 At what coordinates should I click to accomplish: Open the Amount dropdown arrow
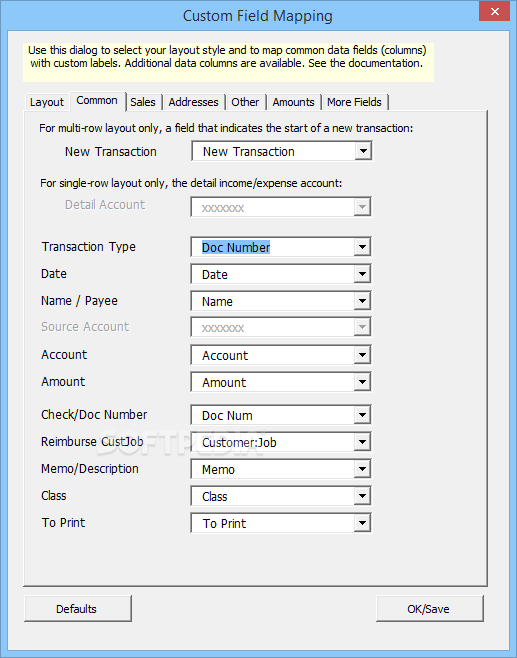pos(362,382)
